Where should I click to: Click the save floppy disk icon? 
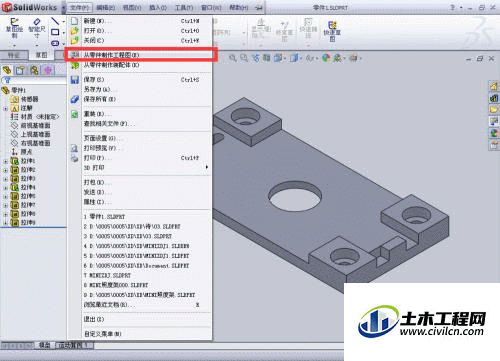pos(75,80)
